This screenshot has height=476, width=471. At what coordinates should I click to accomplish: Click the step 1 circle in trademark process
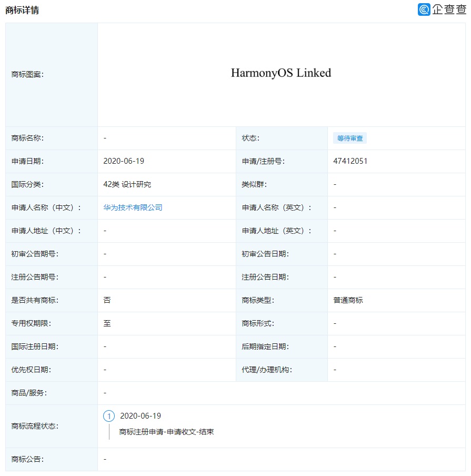coord(109,416)
